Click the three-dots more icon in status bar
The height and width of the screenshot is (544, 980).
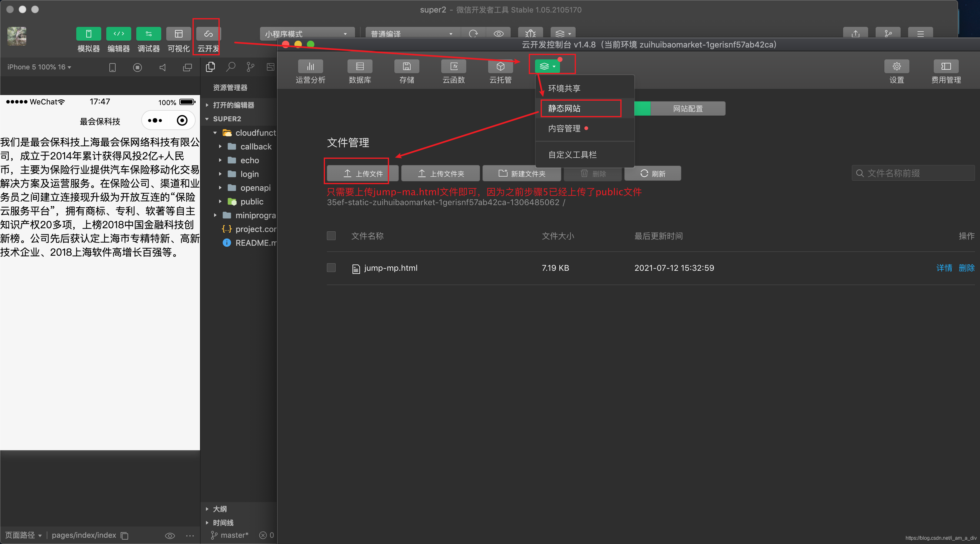click(x=190, y=536)
